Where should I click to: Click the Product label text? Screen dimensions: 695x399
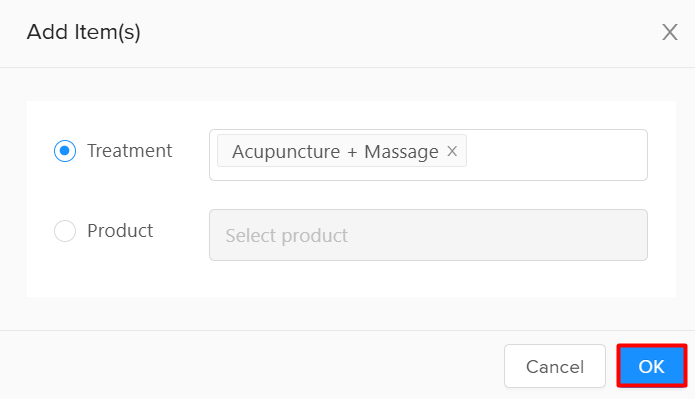coord(120,231)
